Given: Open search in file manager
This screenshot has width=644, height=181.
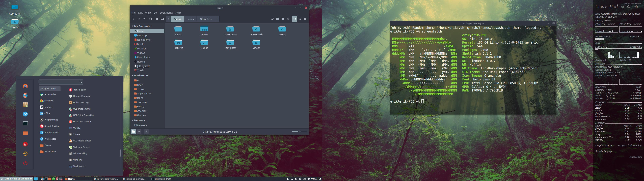Looking at the screenshot, I should pyautogui.click(x=288, y=19).
